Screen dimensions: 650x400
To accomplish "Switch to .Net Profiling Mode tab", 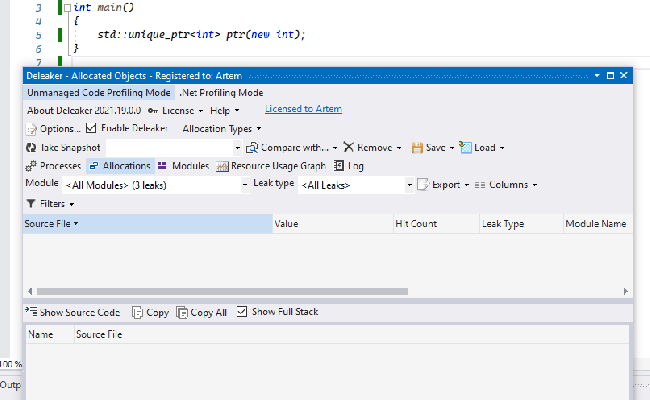I will [221, 93].
